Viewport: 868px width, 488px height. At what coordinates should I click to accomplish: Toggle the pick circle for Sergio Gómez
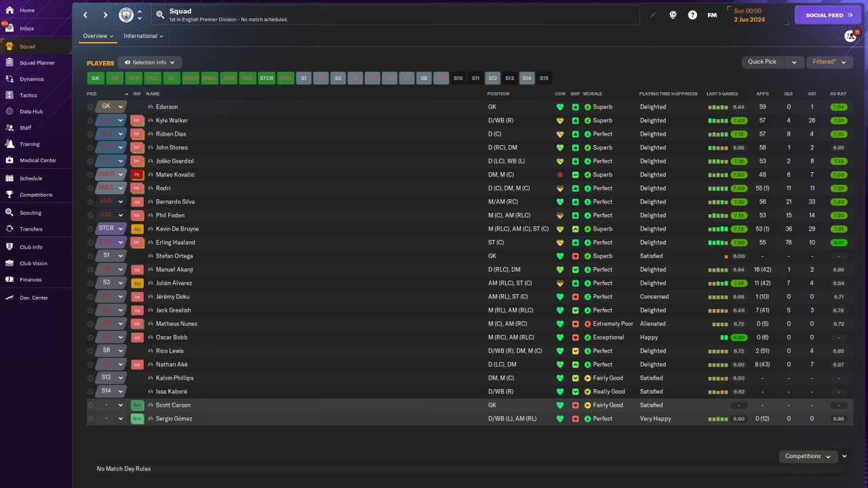(x=91, y=419)
